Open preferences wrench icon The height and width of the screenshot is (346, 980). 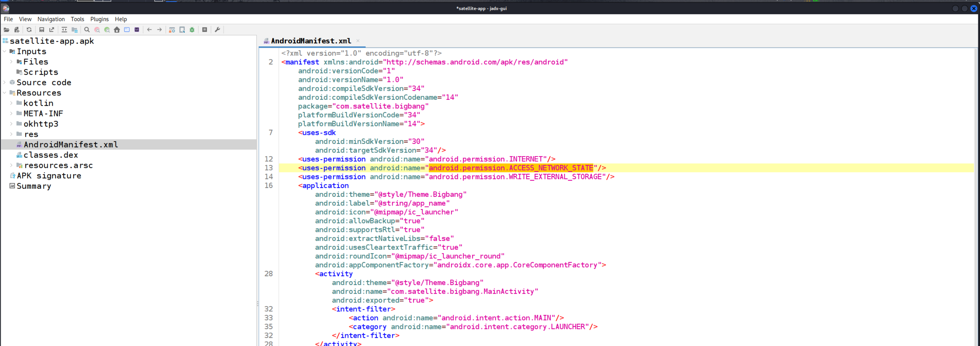218,30
